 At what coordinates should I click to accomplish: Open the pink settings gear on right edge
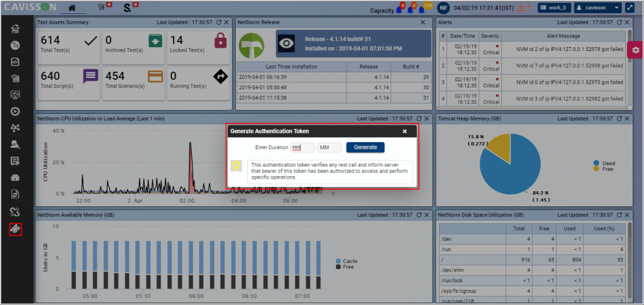coord(635,50)
